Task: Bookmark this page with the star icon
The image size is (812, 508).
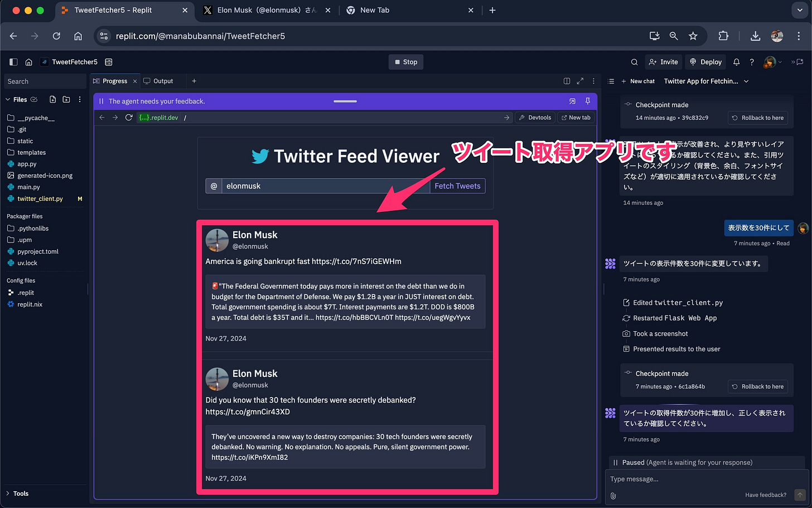Action: coord(693,36)
